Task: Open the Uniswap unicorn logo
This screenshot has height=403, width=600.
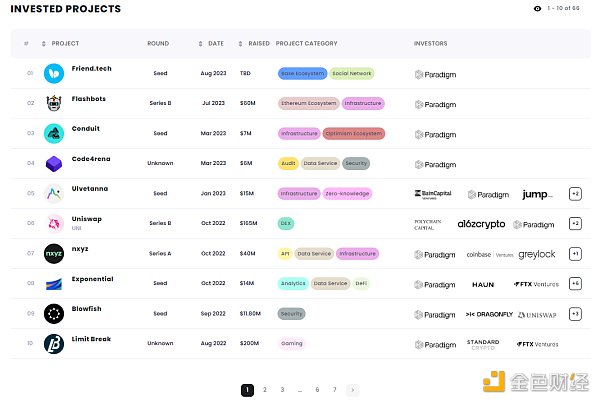Action: click(x=54, y=224)
